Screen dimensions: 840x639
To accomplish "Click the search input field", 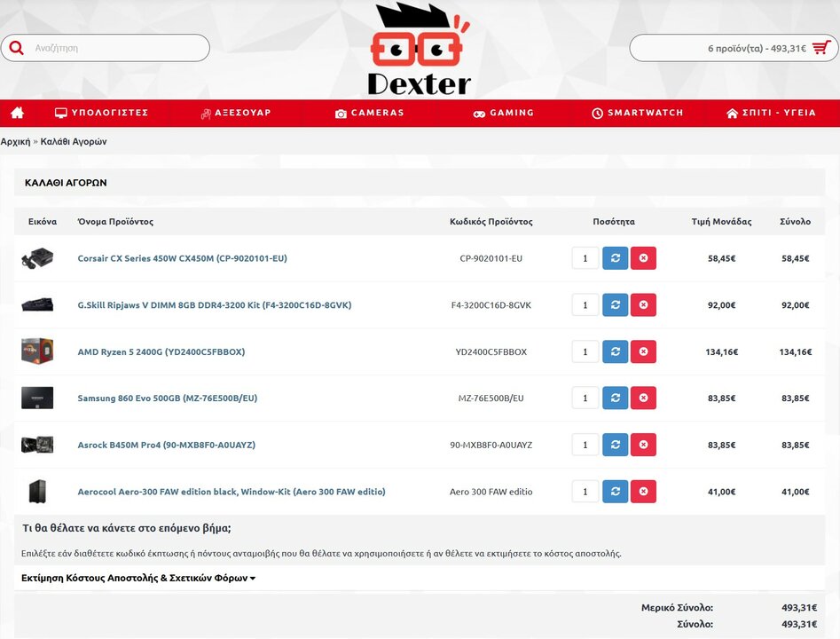I will [106, 48].
